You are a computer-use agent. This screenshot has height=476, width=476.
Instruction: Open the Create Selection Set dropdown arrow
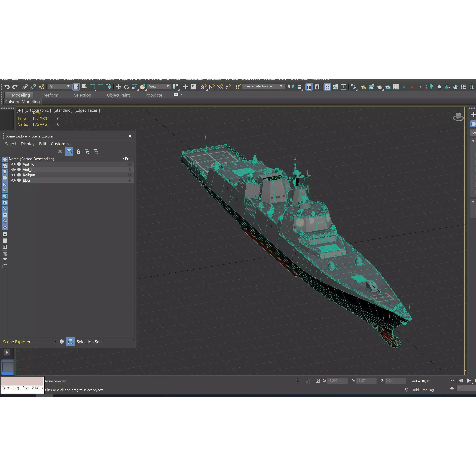[x=281, y=86]
